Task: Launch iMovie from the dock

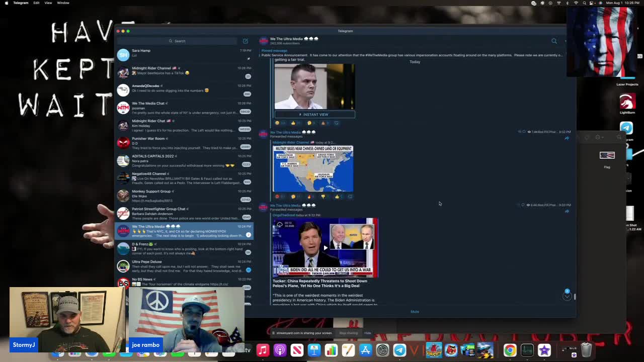Action: [544, 350]
